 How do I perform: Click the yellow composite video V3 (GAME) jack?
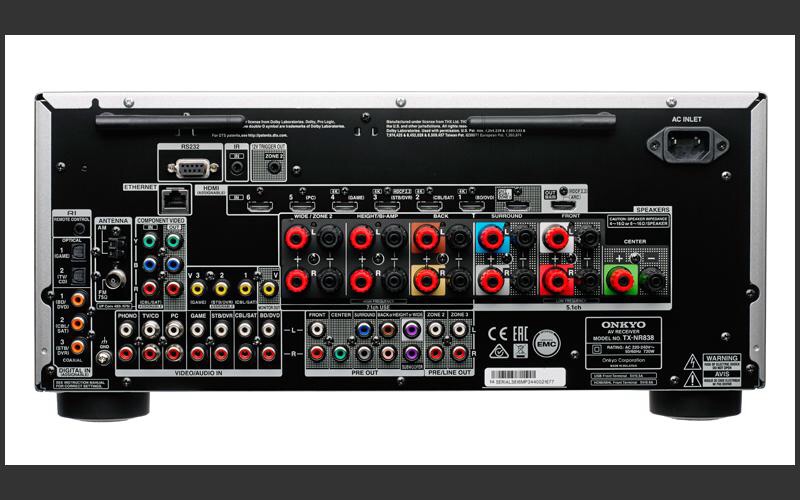coord(197,289)
